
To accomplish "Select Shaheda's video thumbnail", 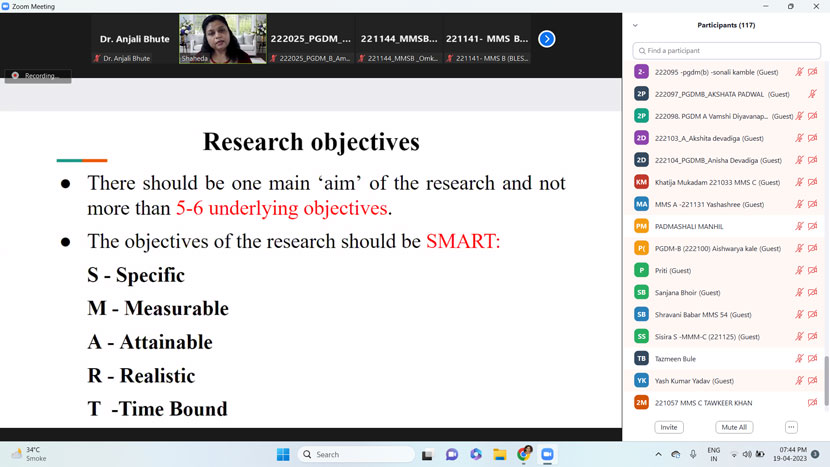I will pos(223,39).
